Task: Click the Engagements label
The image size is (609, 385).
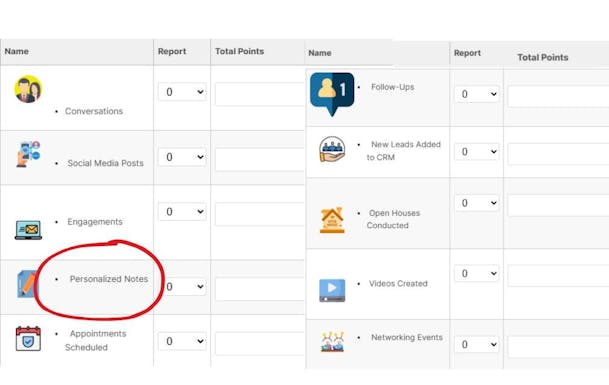Action: pyautogui.click(x=95, y=222)
